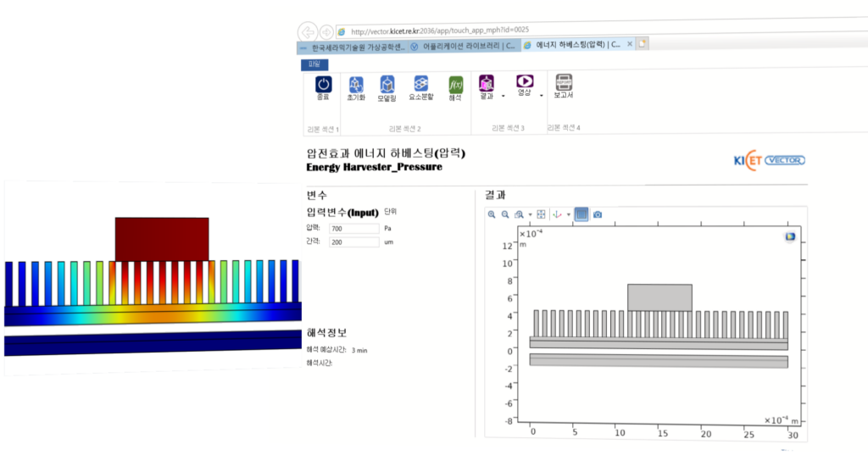Zoom out on the result graph
This screenshot has width=868, height=461.
click(505, 214)
